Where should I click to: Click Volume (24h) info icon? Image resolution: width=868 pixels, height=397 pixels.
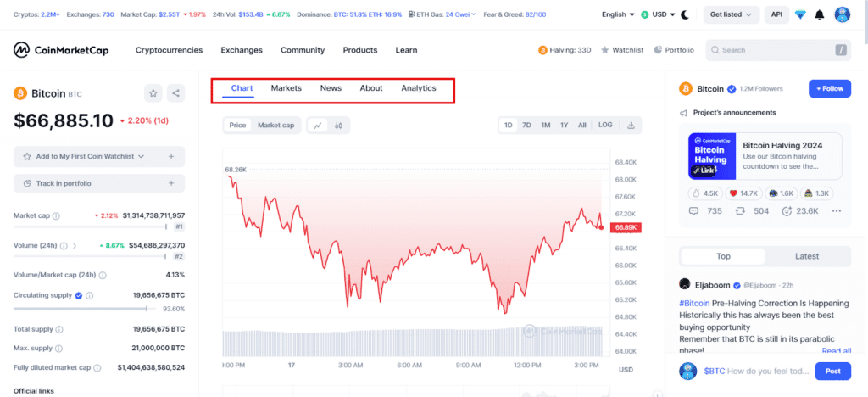tap(64, 245)
